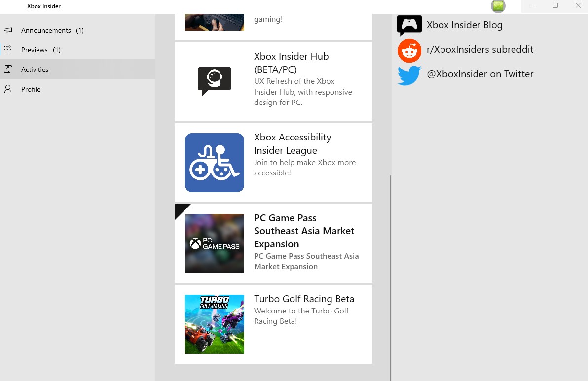Click the Activities sidebar icon
Screen dimensions: 588x381
click(8, 69)
